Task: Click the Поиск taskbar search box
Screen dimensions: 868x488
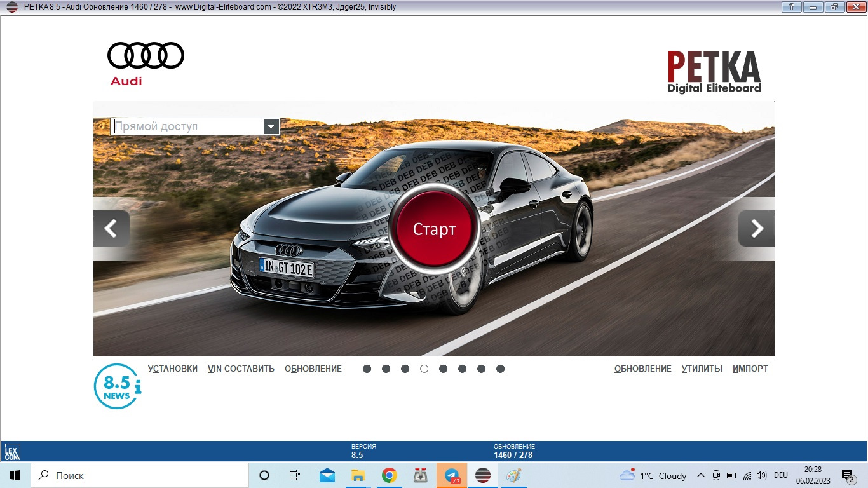Action: click(140, 475)
